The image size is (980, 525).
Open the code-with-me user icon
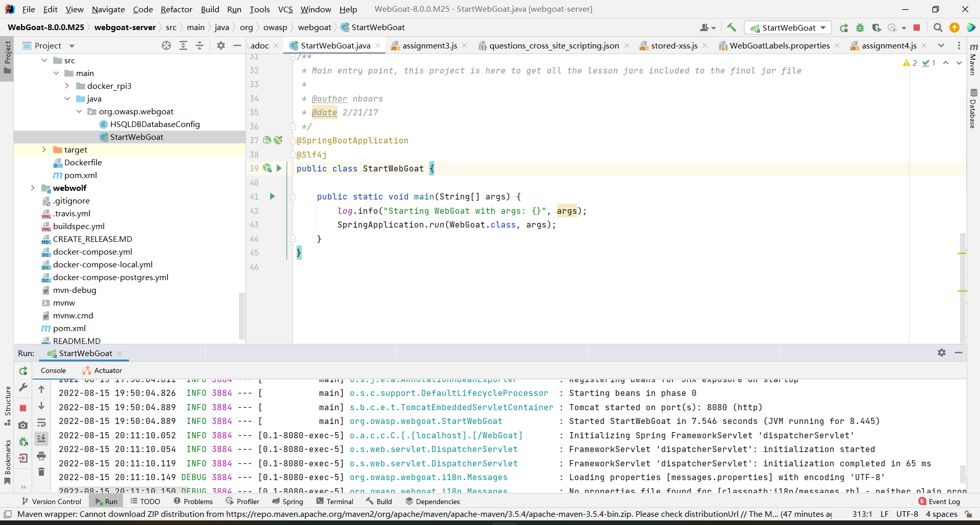[707, 28]
